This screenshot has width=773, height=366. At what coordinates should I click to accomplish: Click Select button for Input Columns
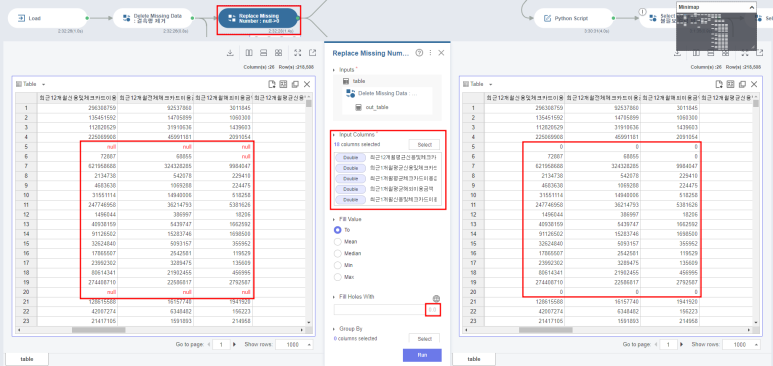[x=424, y=145]
